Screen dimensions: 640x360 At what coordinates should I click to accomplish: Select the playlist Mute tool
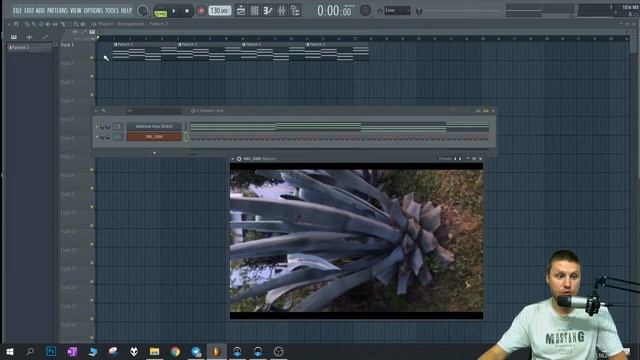click(48, 24)
